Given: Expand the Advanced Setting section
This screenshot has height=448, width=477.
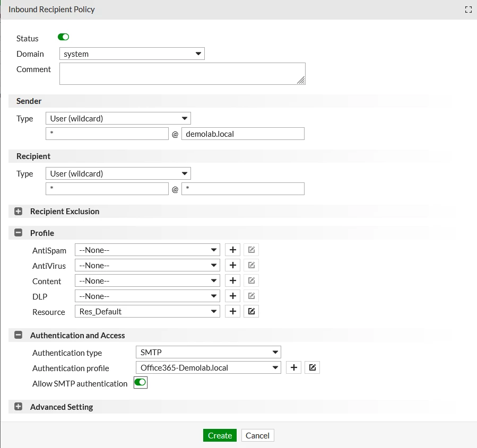Looking at the screenshot, I should (18, 407).
